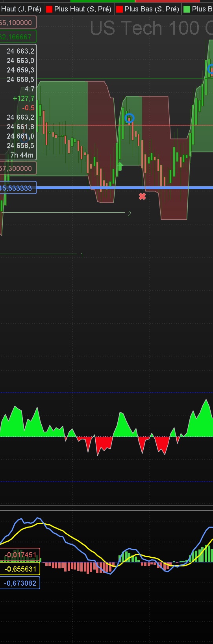Click the green price label ending 62,166667
213x644 pixels.
(18, 37)
